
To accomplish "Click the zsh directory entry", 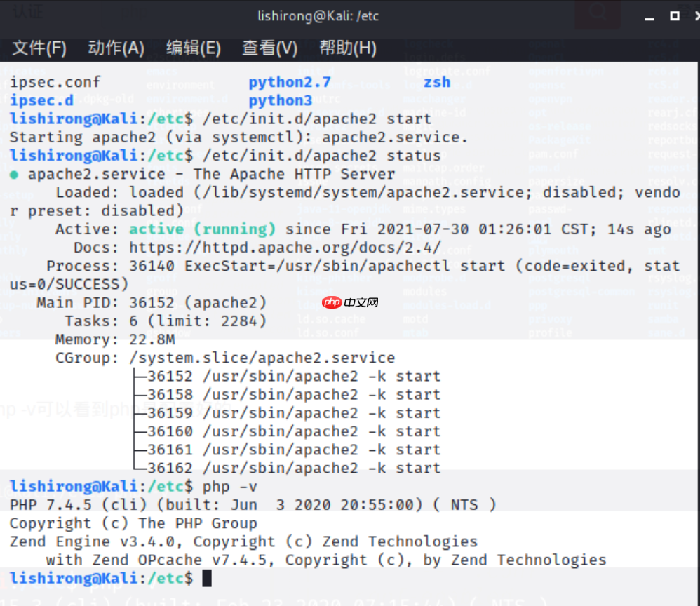I will [436, 82].
